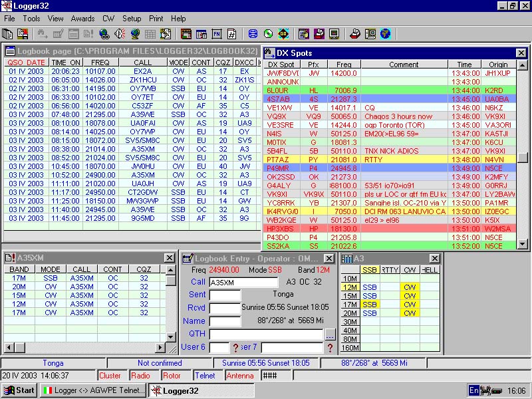
Task: Click DX Spots scrollbar down arrow
Action: tap(523, 243)
